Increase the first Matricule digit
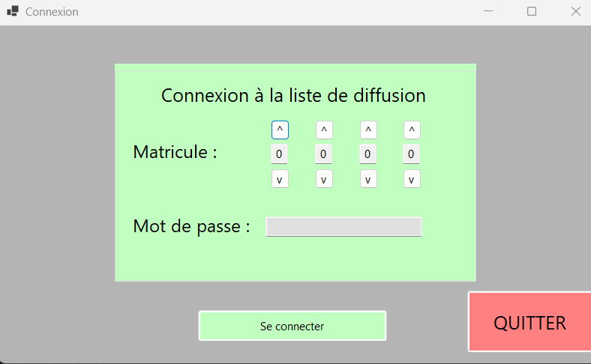Screen dimensions: 591x364 (280, 130)
